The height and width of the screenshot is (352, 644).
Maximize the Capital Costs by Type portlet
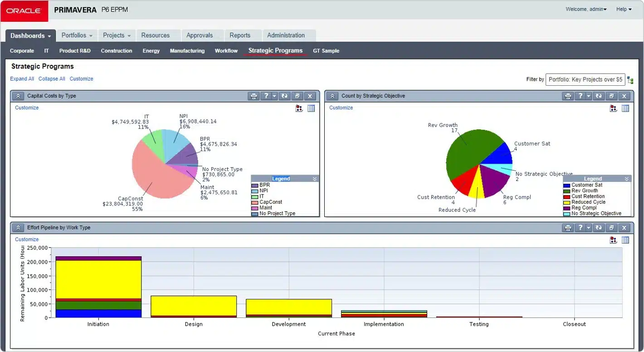tap(297, 96)
